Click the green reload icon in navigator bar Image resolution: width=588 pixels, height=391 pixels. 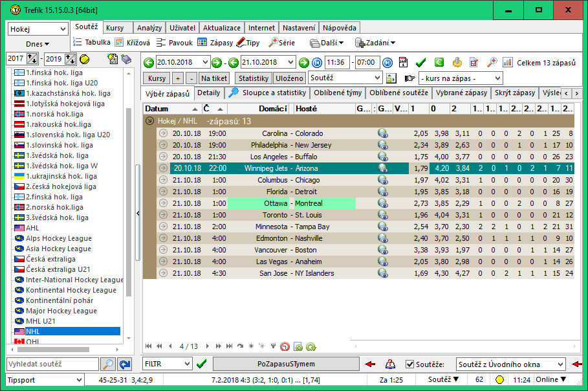tap(311, 346)
